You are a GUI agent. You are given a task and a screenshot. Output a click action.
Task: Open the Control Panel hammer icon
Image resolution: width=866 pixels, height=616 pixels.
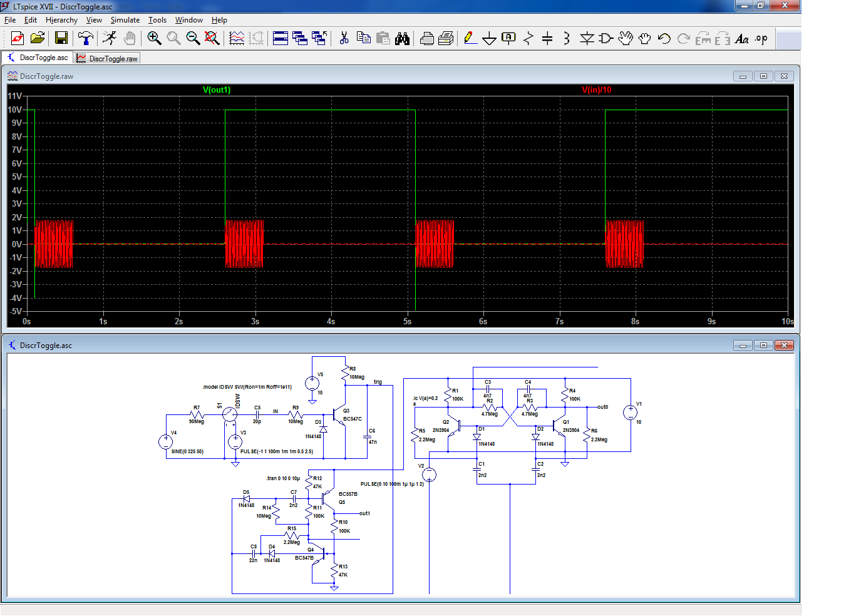pyautogui.click(x=85, y=38)
